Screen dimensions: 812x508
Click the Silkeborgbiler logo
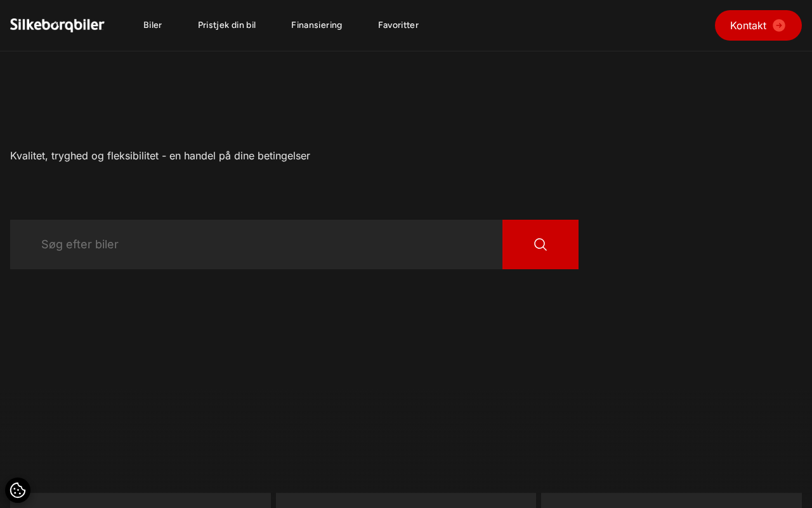(57, 25)
